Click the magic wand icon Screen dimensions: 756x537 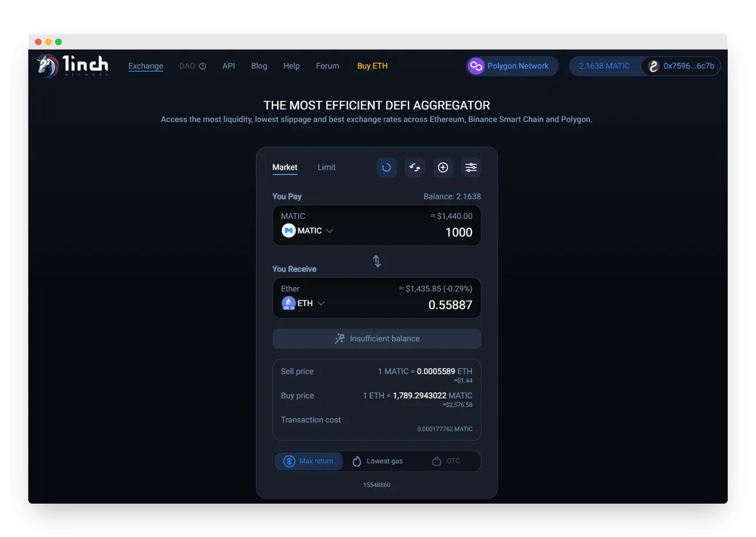340,339
